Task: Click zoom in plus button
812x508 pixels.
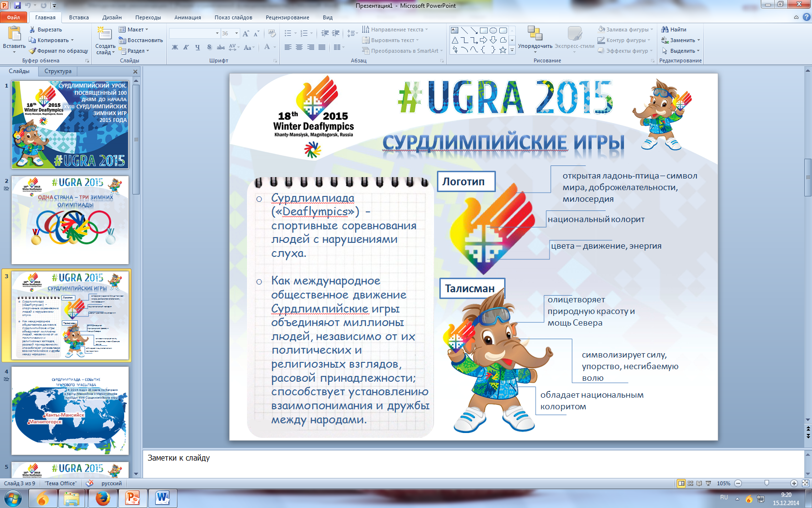Action: [794, 483]
